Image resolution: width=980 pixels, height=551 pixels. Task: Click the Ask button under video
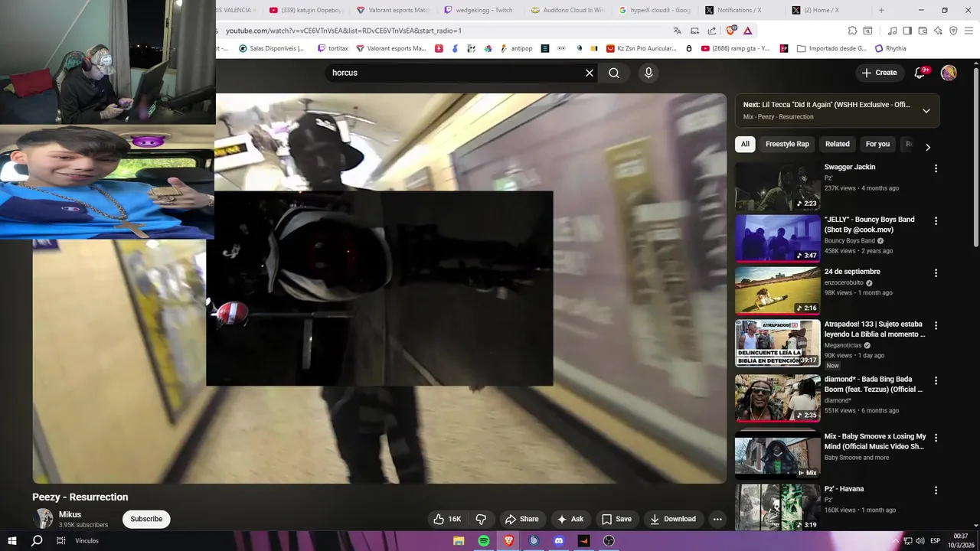pos(570,519)
